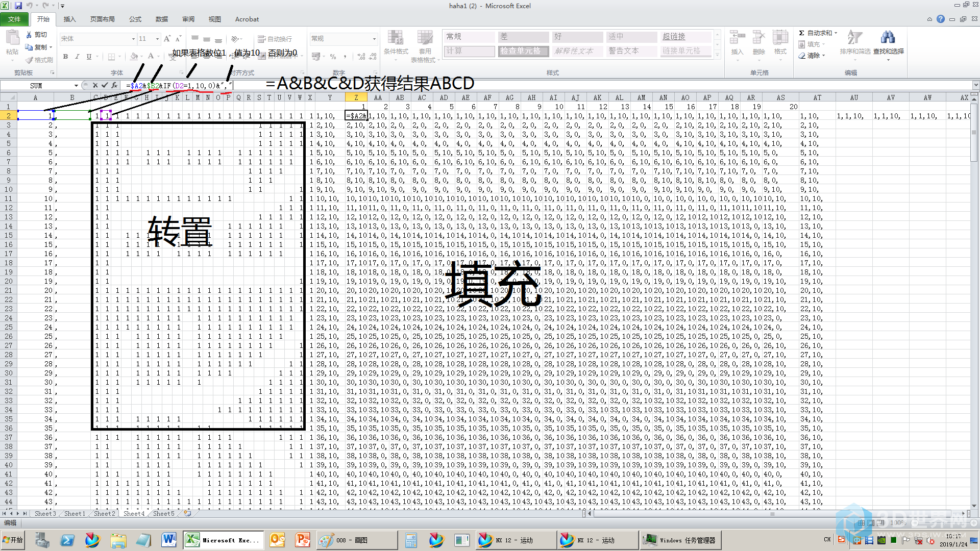Open Windows Task Manager in the taskbar

(x=680, y=540)
